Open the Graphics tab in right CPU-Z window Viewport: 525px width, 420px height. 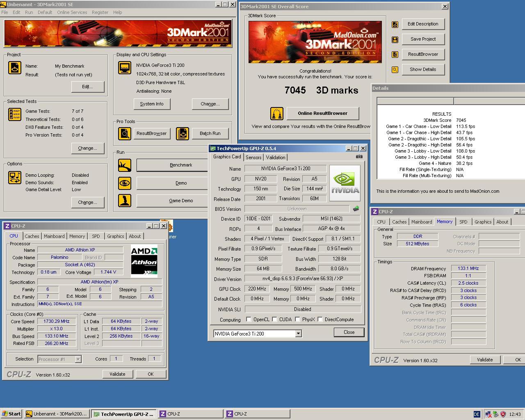[x=483, y=222]
